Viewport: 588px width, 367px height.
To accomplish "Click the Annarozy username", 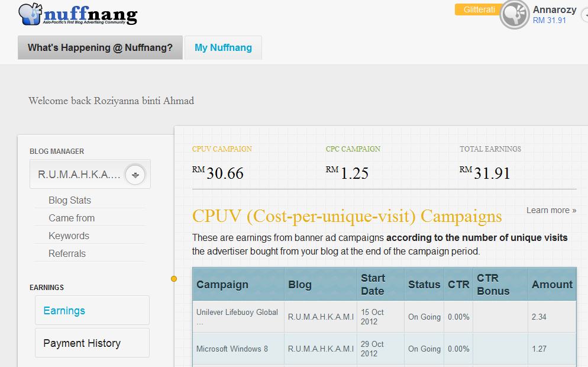I will pyautogui.click(x=554, y=9).
